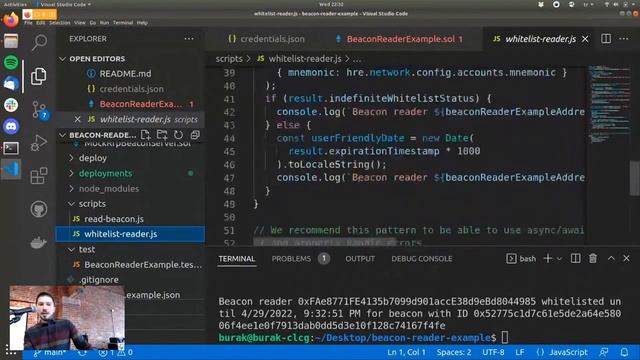Select Visual Studio Code in the dock
640x360 pixels.
click(x=11, y=169)
